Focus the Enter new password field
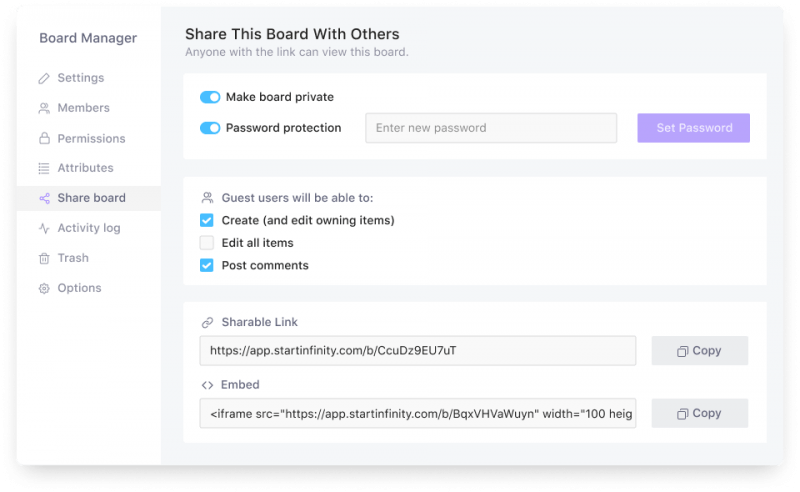Screen dimensions: 800x492 tap(491, 128)
